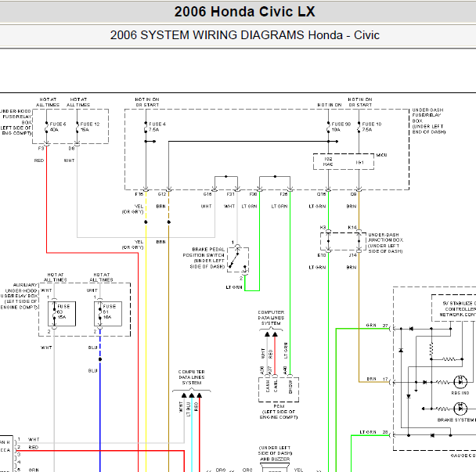Select the LT GRN 28 gauge connector label

click(373, 432)
